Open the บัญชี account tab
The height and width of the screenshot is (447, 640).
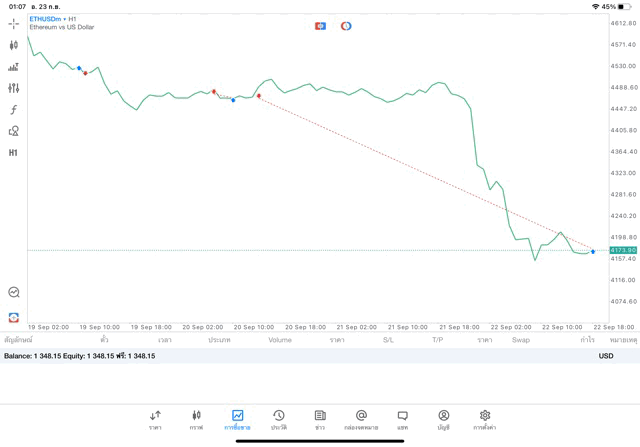point(443,420)
